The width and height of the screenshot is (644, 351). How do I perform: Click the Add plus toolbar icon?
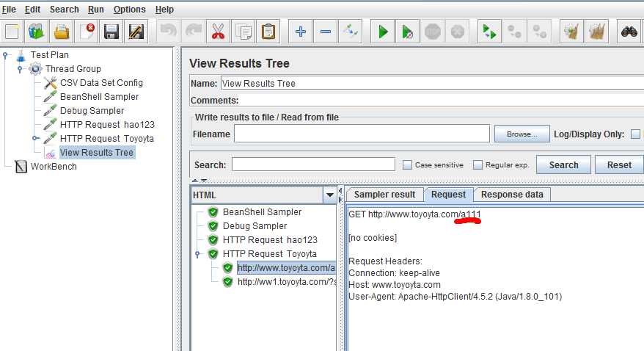pos(300,32)
